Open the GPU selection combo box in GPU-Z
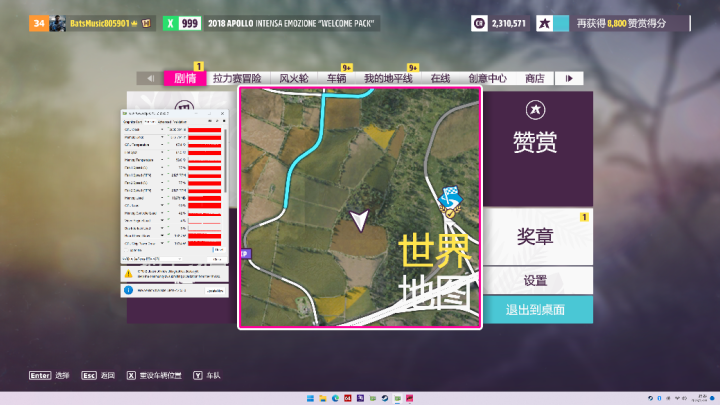The width and height of the screenshot is (720, 405). coord(152,259)
